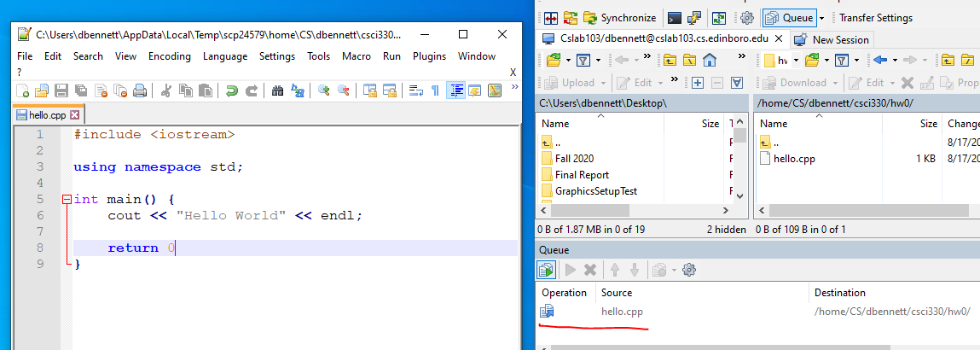The width and height of the screenshot is (980, 350).
Task: Toggle synchronize horizontal scrolling icon
Action: click(390, 90)
